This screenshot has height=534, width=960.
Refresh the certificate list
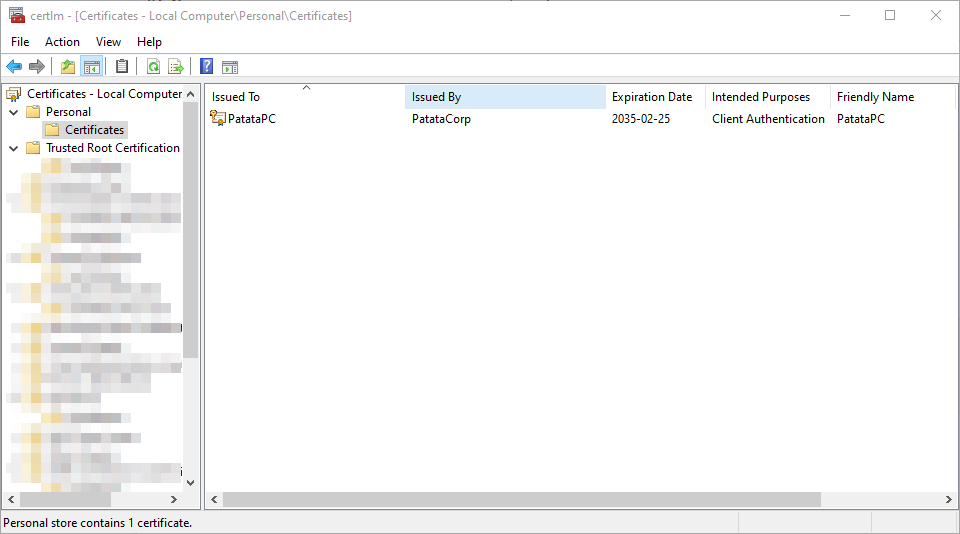click(153, 67)
